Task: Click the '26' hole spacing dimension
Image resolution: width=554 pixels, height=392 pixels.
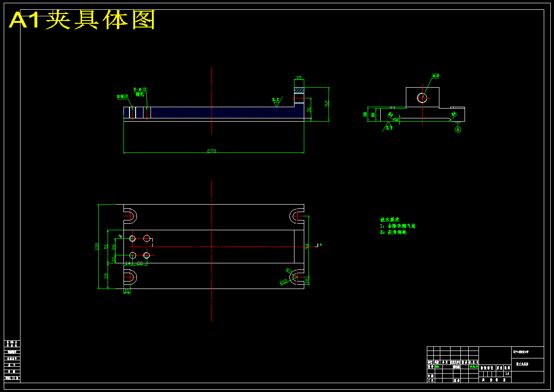Action: [x=113, y=247]
